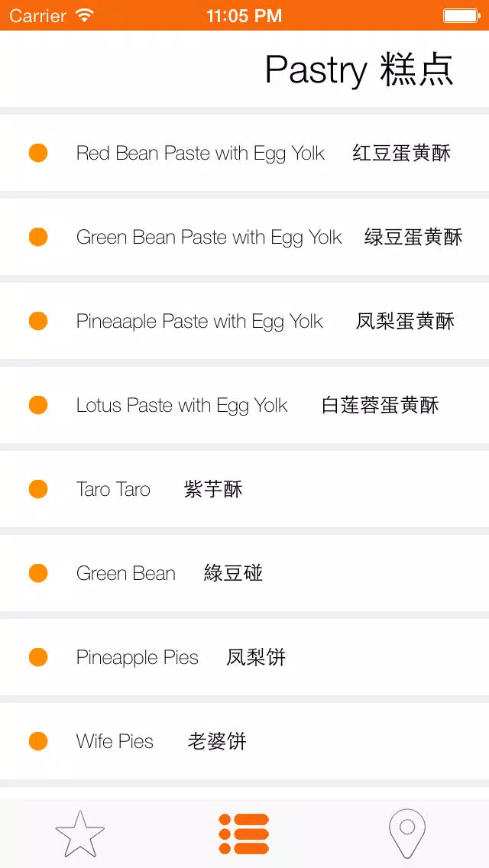Tap orange dot next to Lotus Paste

coord(38,405)
